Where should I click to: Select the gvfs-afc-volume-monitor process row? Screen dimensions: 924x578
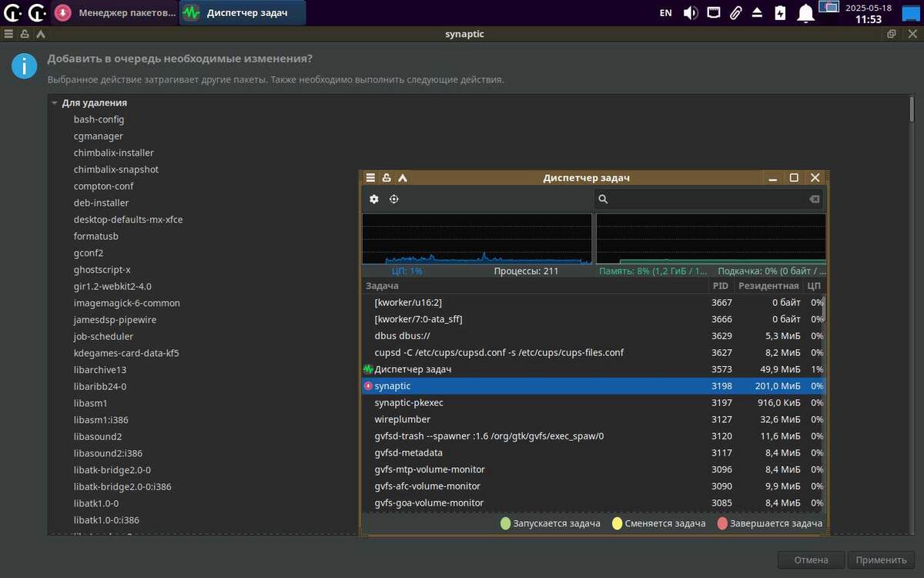pyautogui.click(x=592, y=486)
